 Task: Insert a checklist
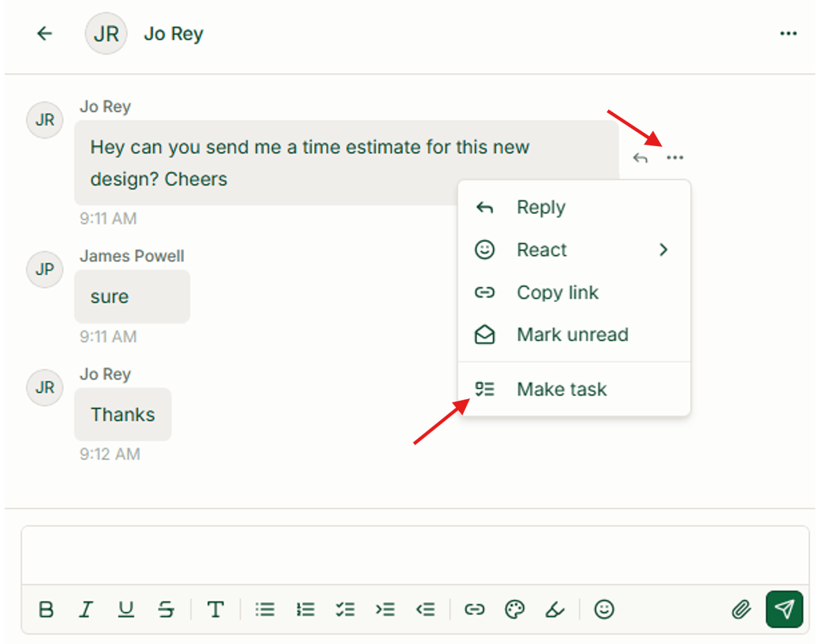[x=345, y=609]
